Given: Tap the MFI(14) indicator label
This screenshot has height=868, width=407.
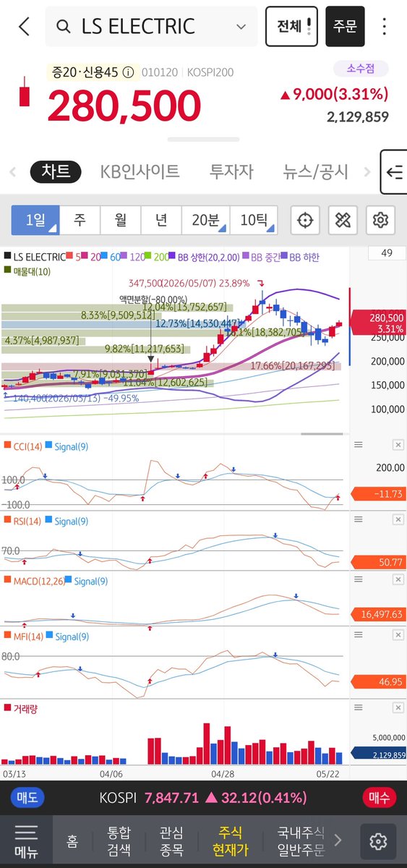Looking at the screenshot, I should 22,637.
